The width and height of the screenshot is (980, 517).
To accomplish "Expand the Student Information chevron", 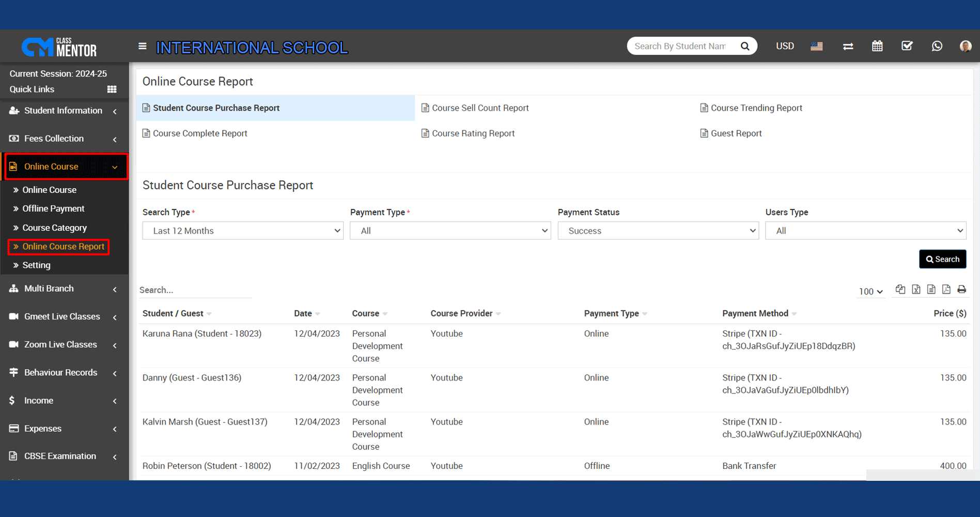I will [115, 111].
